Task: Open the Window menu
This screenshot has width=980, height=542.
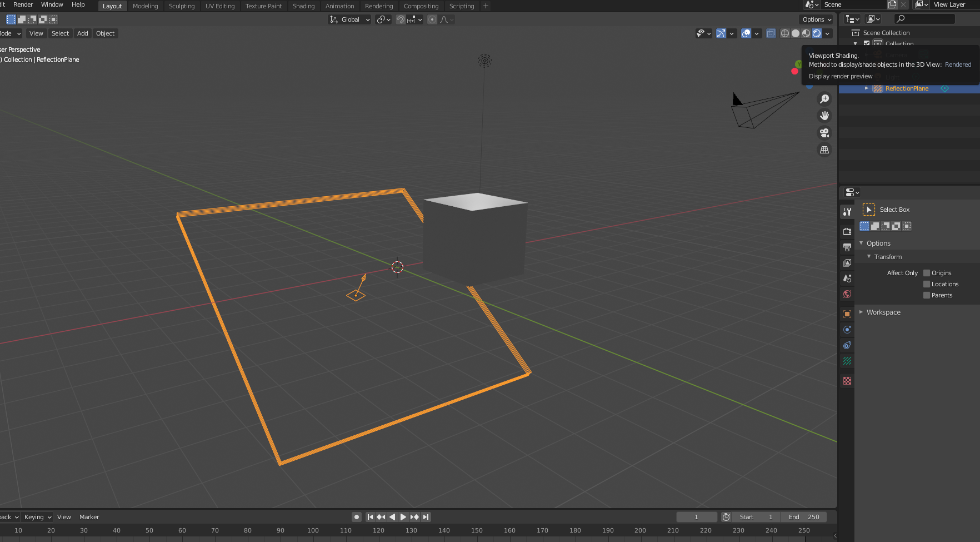Action: click(x=52, y=4)
